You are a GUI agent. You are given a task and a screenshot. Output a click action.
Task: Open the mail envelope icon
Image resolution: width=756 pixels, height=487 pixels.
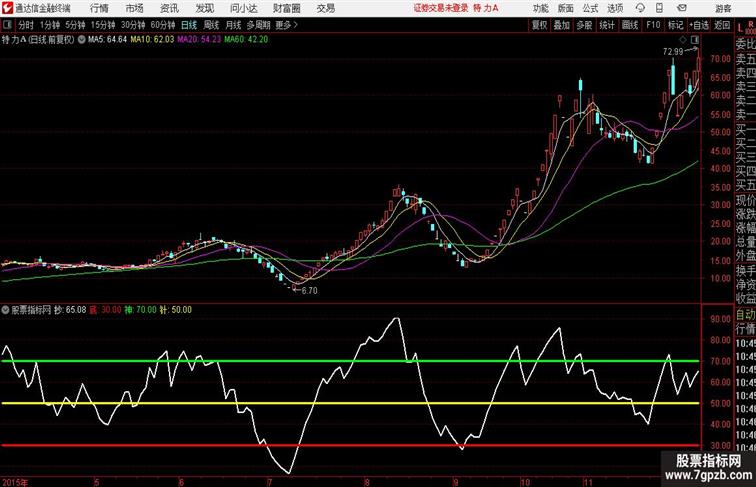[682, 8]
